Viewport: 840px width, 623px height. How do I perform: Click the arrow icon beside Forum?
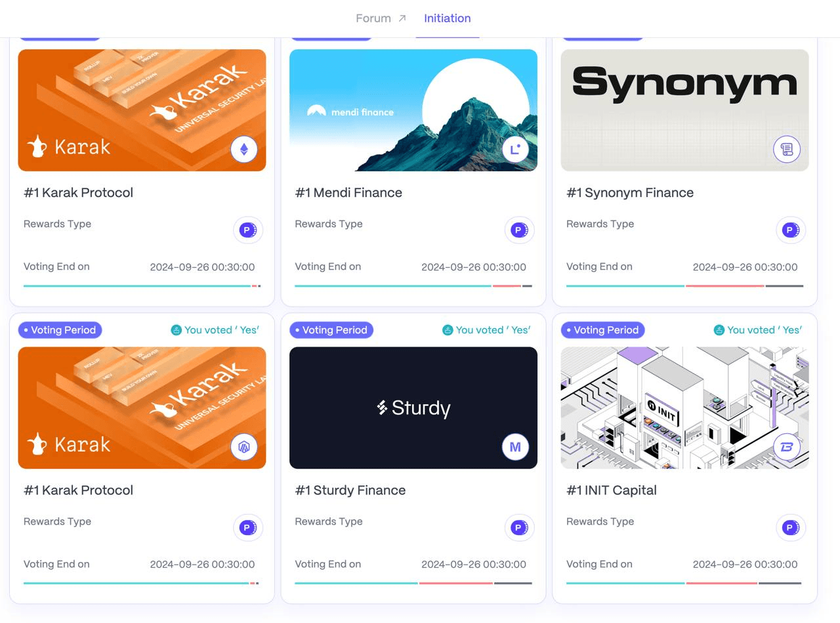point(402,18)
